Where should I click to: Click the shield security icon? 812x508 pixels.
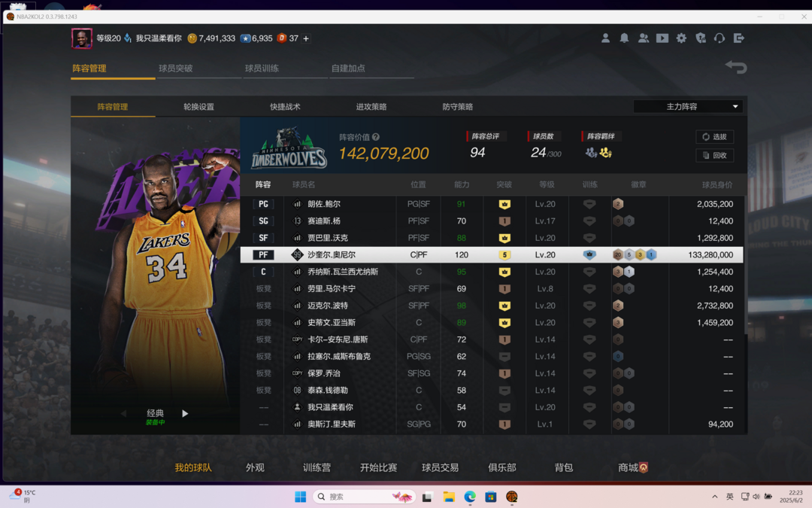tap(700, 38)
